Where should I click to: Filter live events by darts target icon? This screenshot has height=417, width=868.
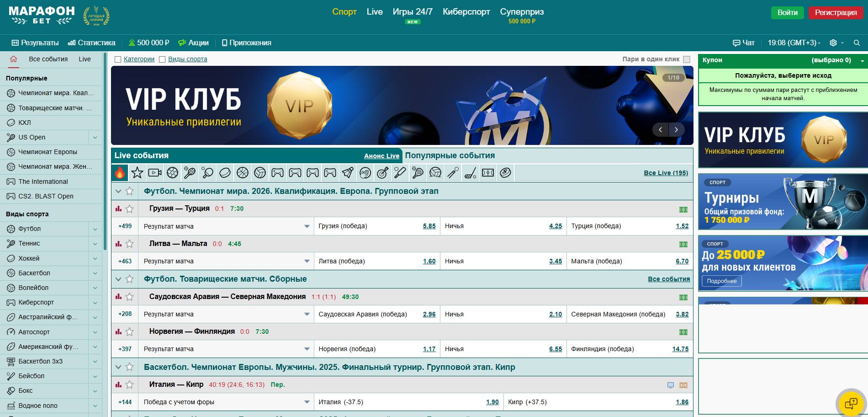point(383,173)
